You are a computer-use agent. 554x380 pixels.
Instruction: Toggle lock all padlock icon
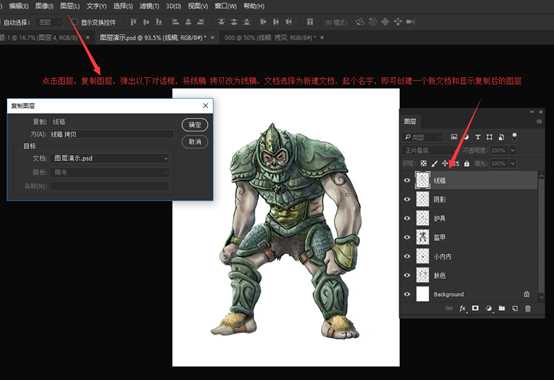click(x=467, y=164)
